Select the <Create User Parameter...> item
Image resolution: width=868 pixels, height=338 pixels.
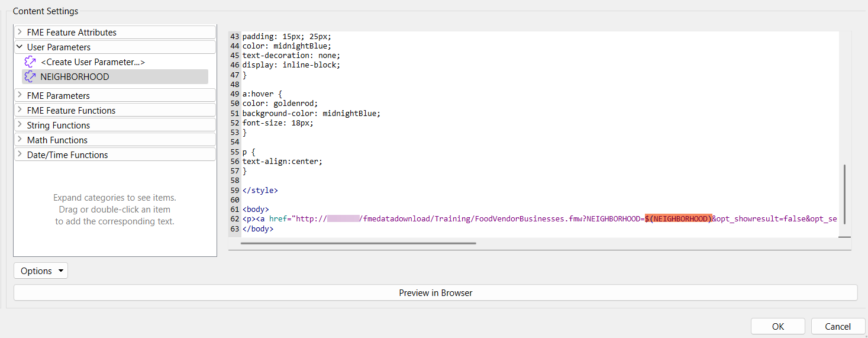pos(93,62)
